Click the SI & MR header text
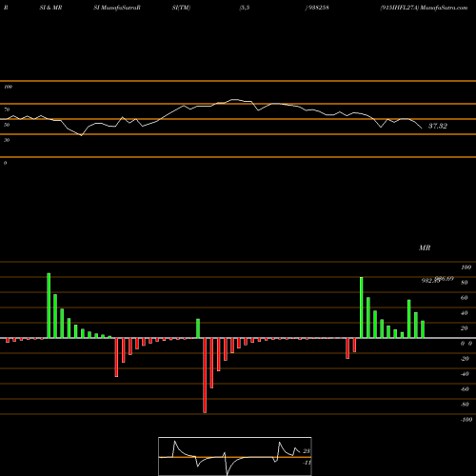The height and width of the screenshot is (476, 476). pyautogui.click(x=50, y=8)
